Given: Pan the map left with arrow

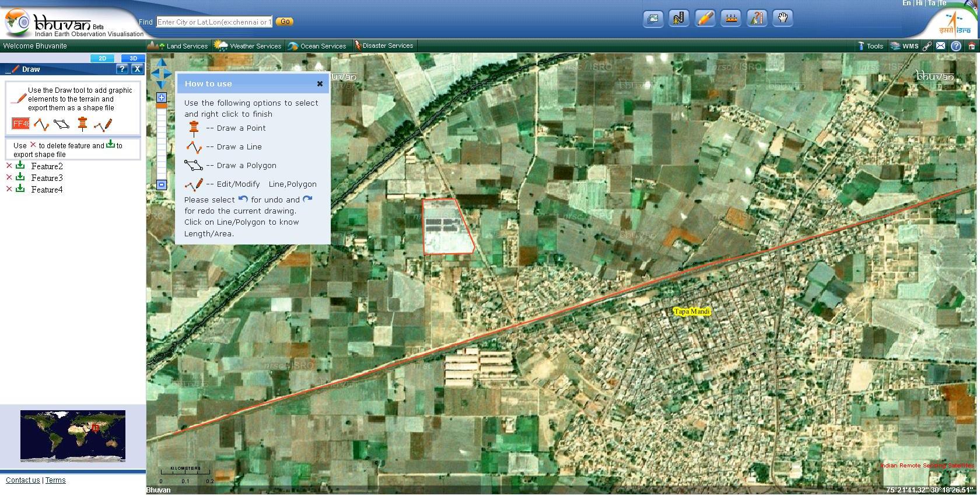Looking at the screenshot, I should (x=155, y=74).
